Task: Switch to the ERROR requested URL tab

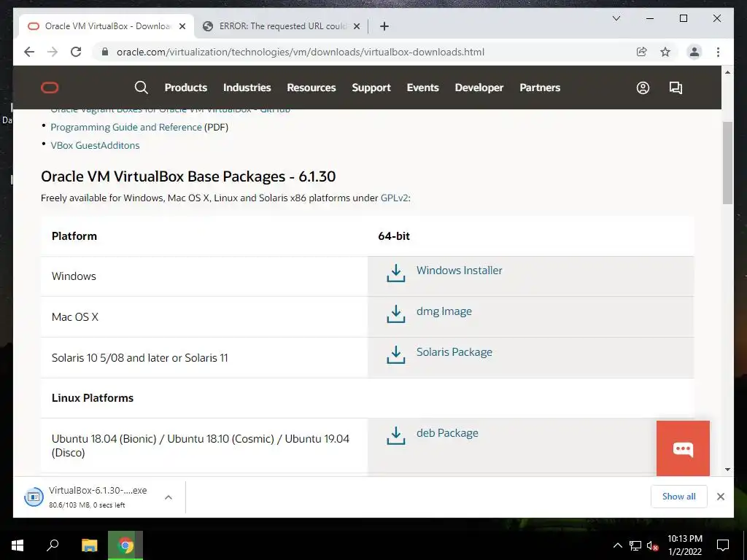Action: (x=281, y=26)
